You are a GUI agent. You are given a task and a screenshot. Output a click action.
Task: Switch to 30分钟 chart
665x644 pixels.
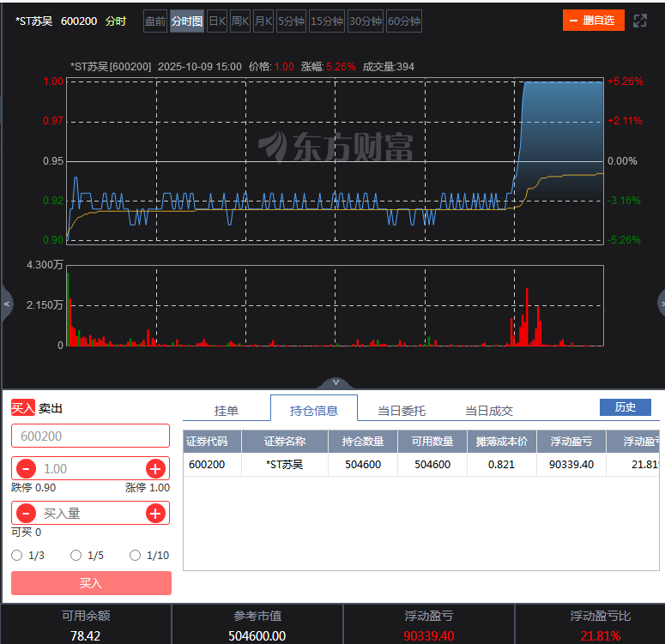coord(366,21)
